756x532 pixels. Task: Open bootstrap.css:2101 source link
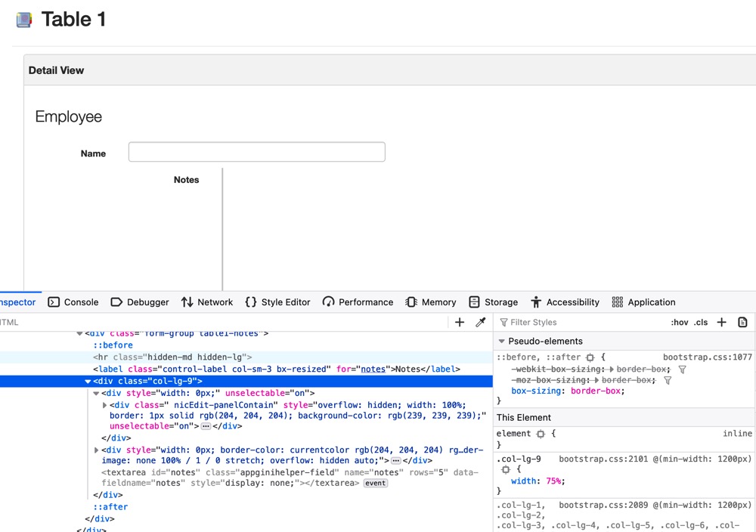coord(603,459)
